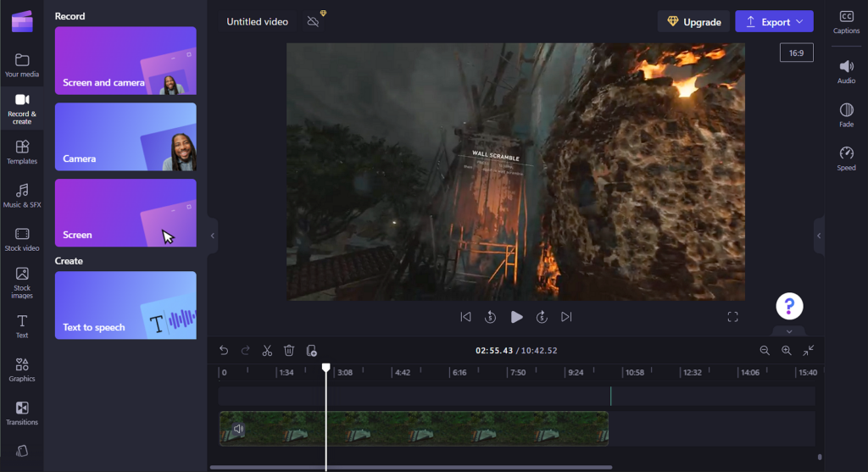Play the video preview
This screenshot has height=472, width=868.
click(516, 317)
